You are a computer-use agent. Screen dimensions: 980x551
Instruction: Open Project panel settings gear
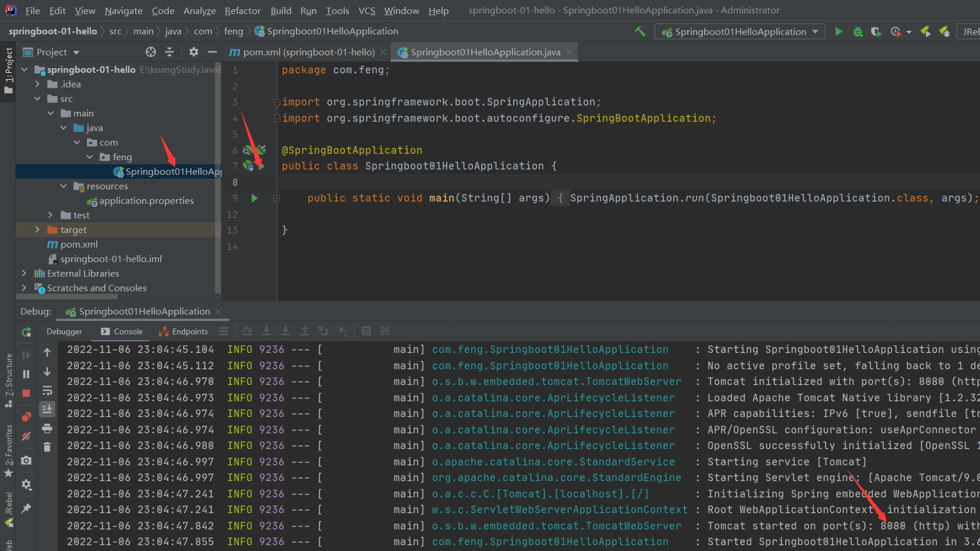click(194, 52)
